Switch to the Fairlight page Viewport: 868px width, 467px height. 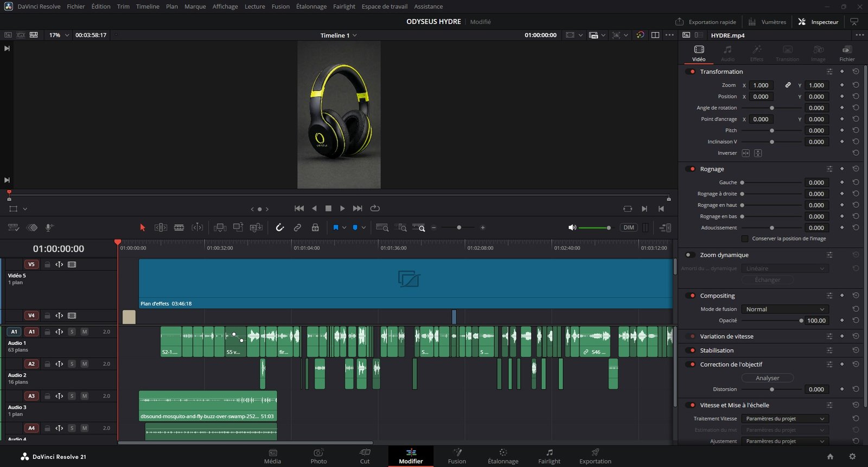(549, 456)
